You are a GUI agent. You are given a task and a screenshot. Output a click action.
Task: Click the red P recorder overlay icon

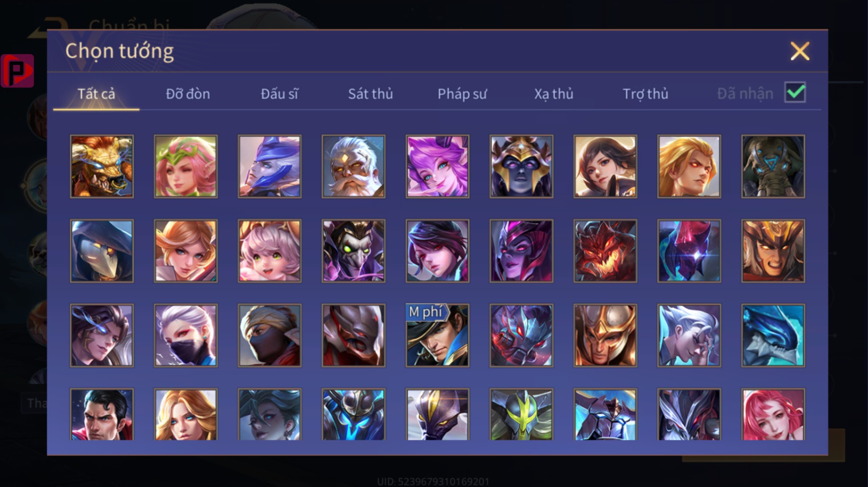coord(17,71)
